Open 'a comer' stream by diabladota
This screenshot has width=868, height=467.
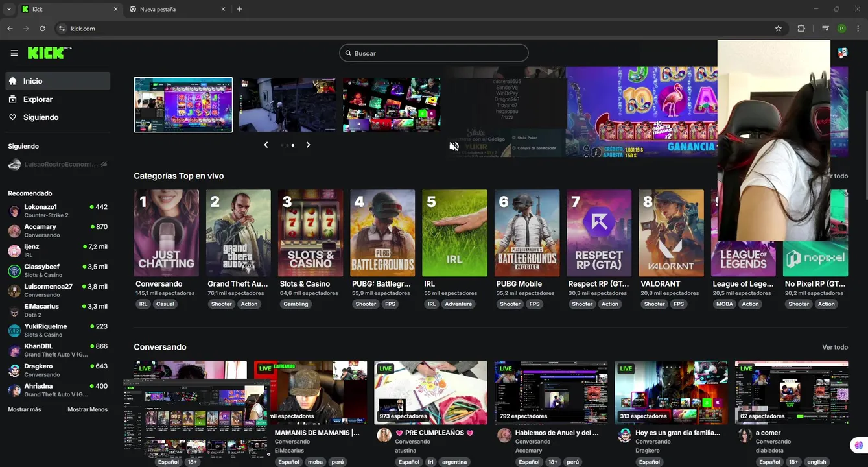coord(792,392)
